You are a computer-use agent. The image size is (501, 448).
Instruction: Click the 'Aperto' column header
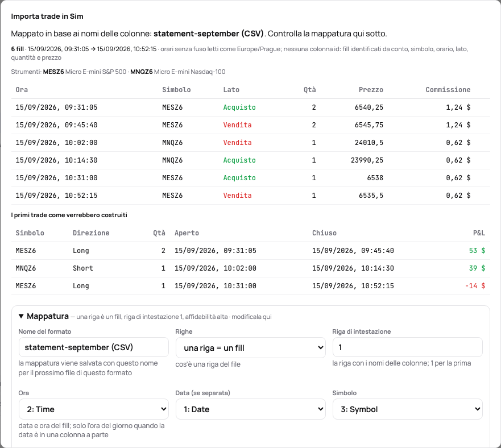pyautogui.click(x=187, y=233)
